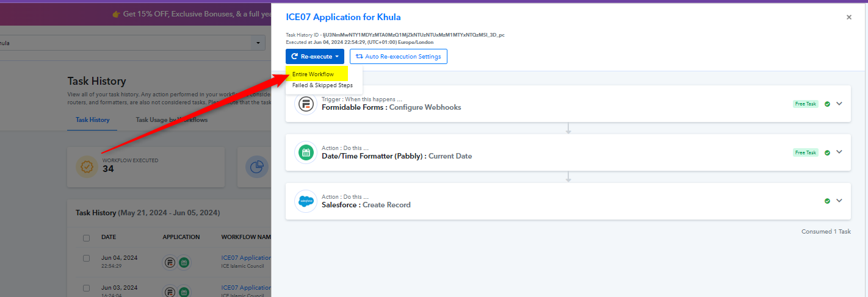Check the Jun 03, 2024 row checkbox

86,288
